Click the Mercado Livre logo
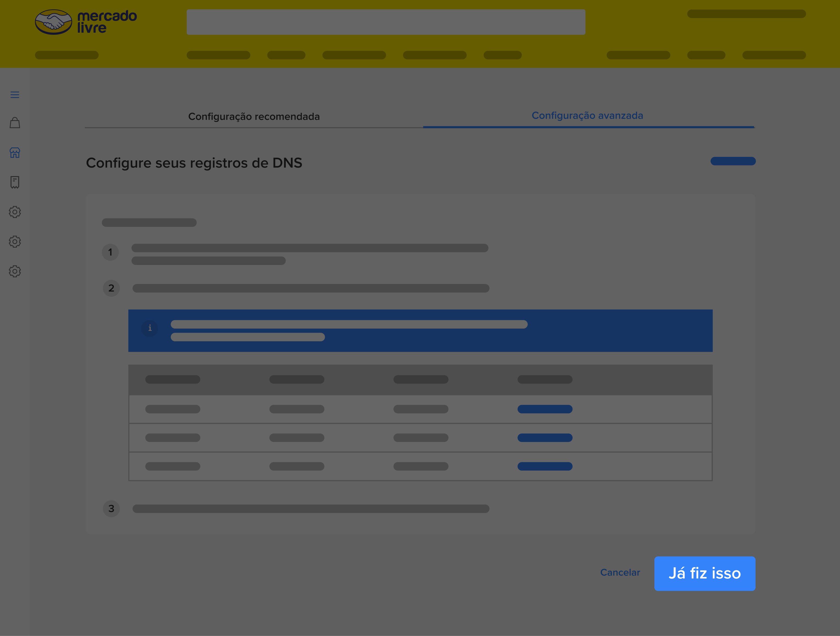The width and height of the screenshot is (840, 636). click(x=86, y=22)
